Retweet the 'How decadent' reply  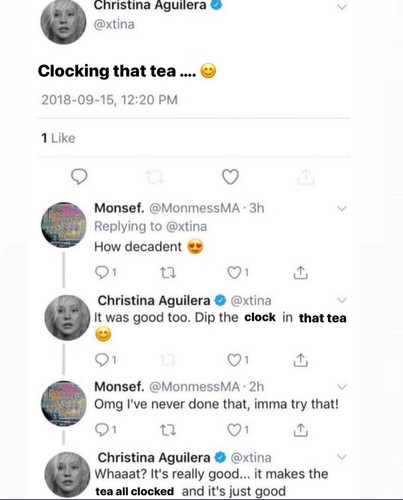168,273
